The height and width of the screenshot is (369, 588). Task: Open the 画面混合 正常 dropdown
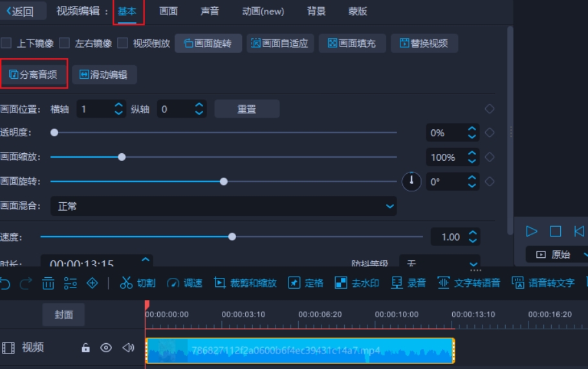point(224,206)
